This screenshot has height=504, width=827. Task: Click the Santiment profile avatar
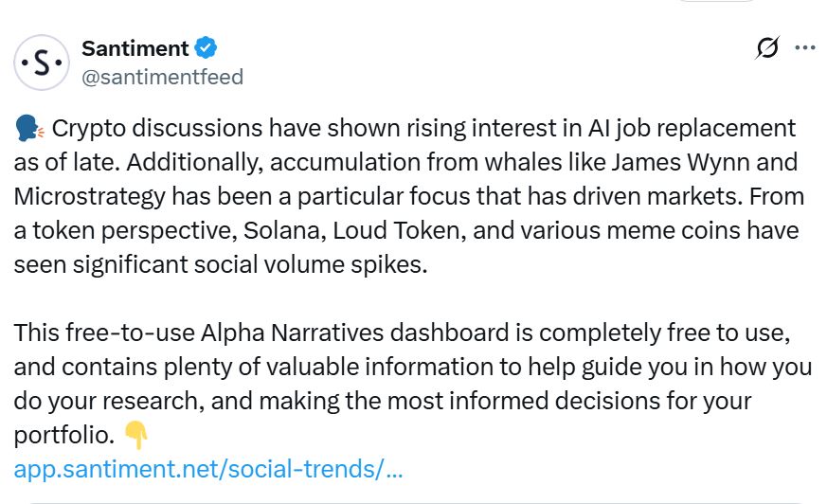click(42, 63)
